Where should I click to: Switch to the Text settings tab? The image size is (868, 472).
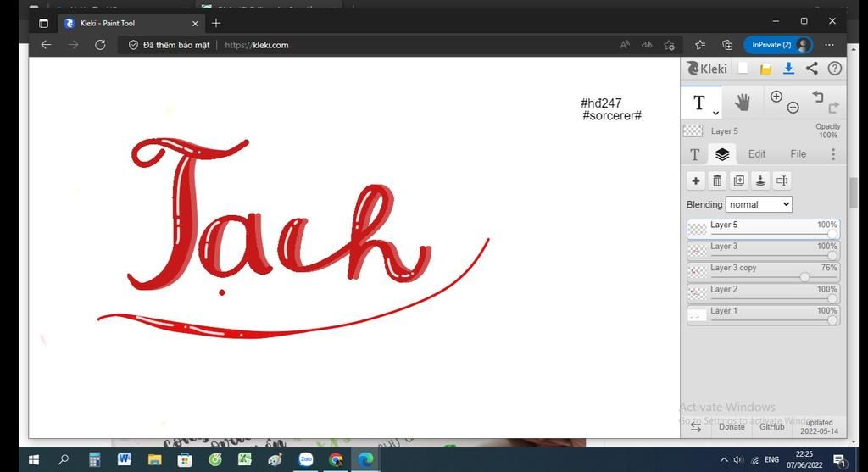pyautogui.click(x=695, y=154)
